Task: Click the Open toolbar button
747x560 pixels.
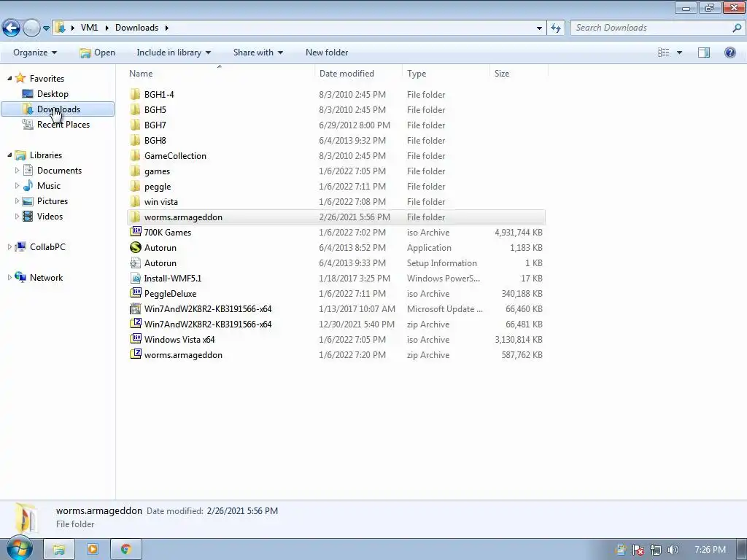Action: 97,52
